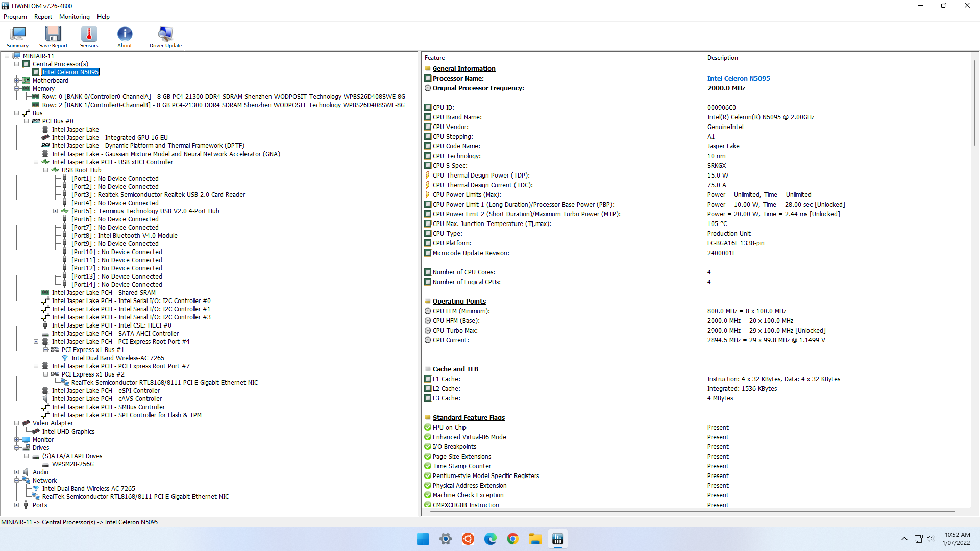The height and width of the screenshot is (551, 980).
Task: Click the Cache and TLB section heading
Action: [x=455, y=369]
